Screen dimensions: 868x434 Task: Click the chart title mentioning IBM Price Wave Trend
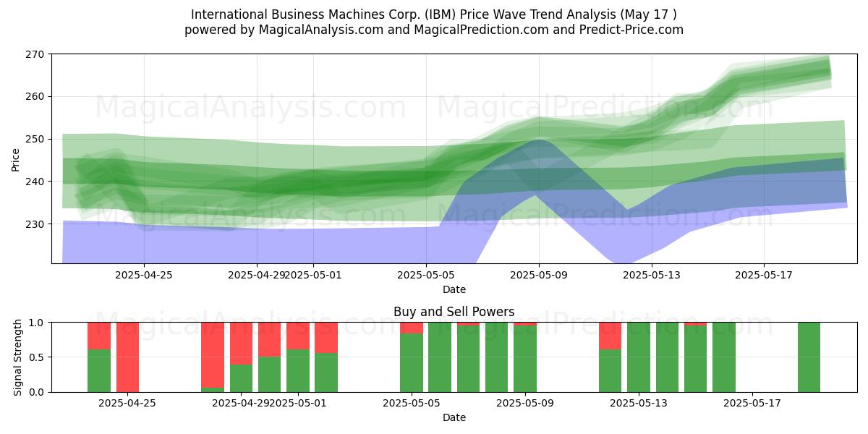point(434,14)
